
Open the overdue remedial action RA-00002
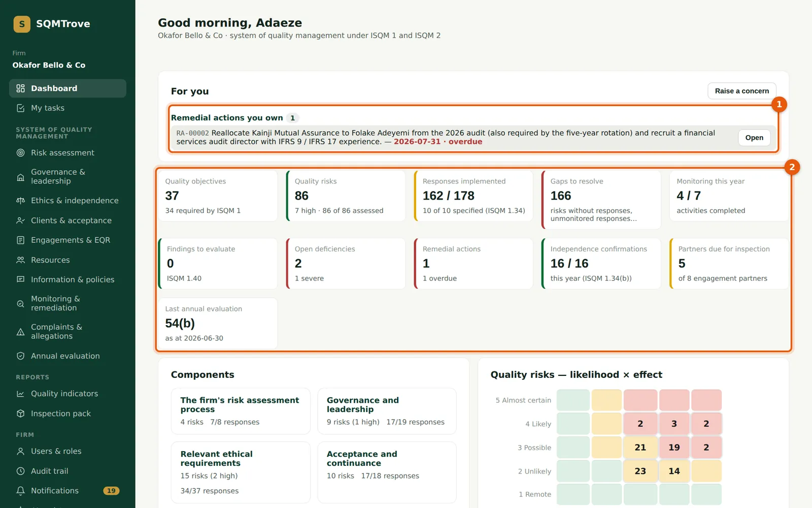pyautogui.click(x=754, y=138)
